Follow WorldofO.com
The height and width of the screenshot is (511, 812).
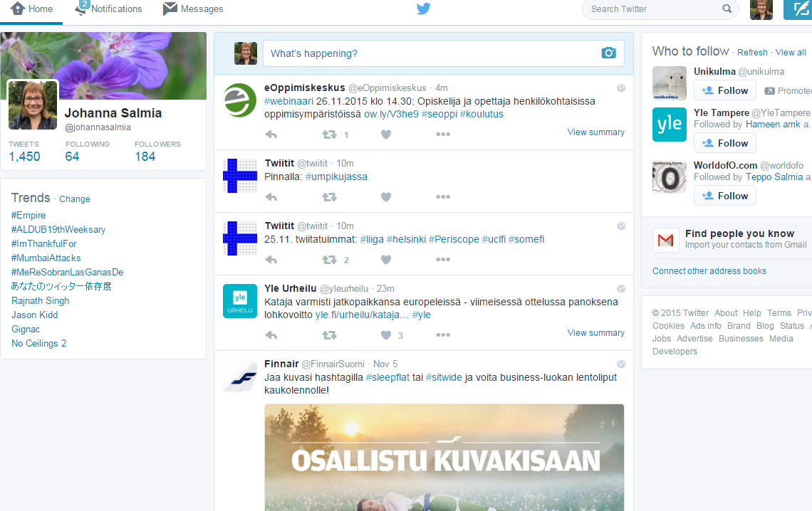[x=724, y=196]
